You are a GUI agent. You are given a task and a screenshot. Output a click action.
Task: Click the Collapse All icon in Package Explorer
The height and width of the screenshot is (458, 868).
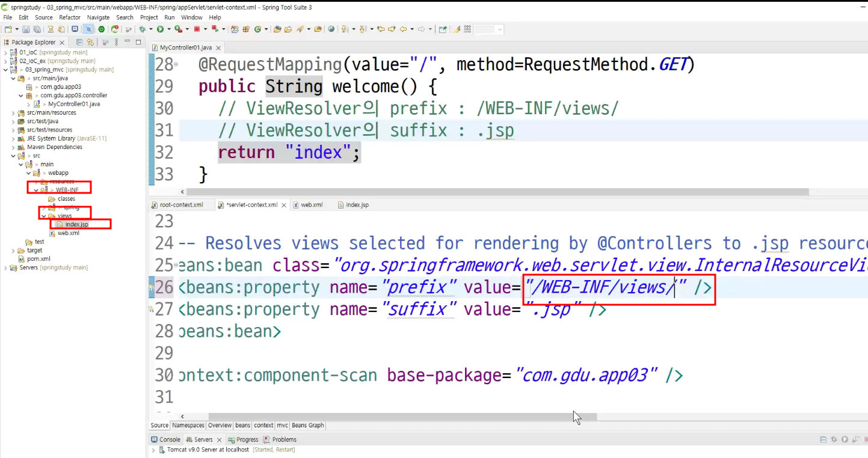[x=79, y=42]
